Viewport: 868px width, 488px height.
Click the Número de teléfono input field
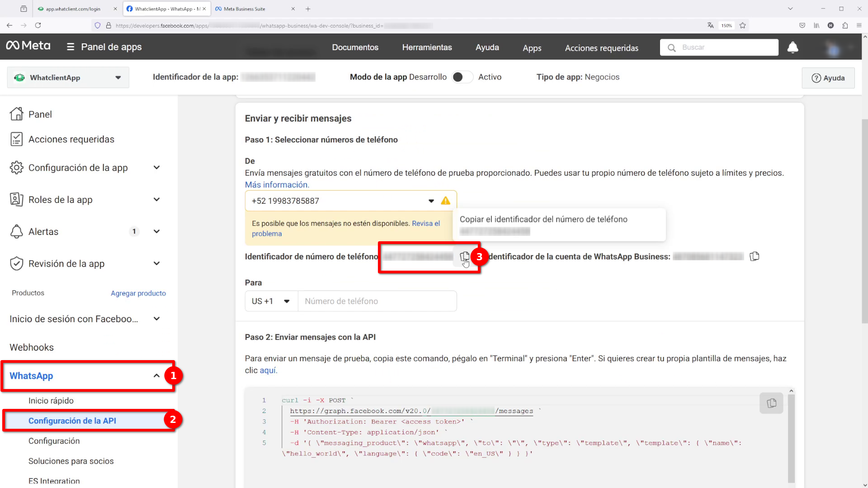[377, 301]
